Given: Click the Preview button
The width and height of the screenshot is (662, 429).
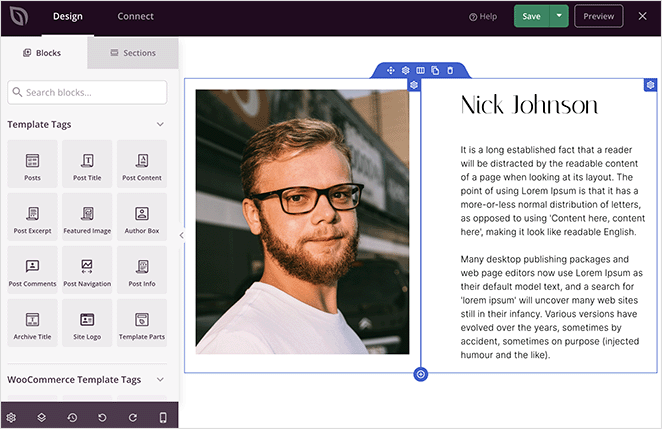Looking at the screenshot, I should pos(598,16).
